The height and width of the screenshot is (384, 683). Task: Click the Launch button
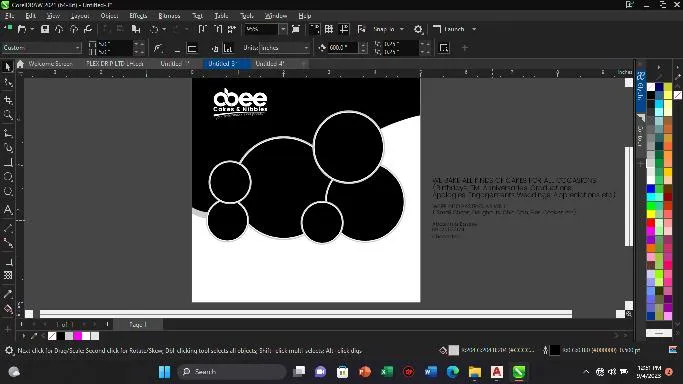tap(449, 29)
